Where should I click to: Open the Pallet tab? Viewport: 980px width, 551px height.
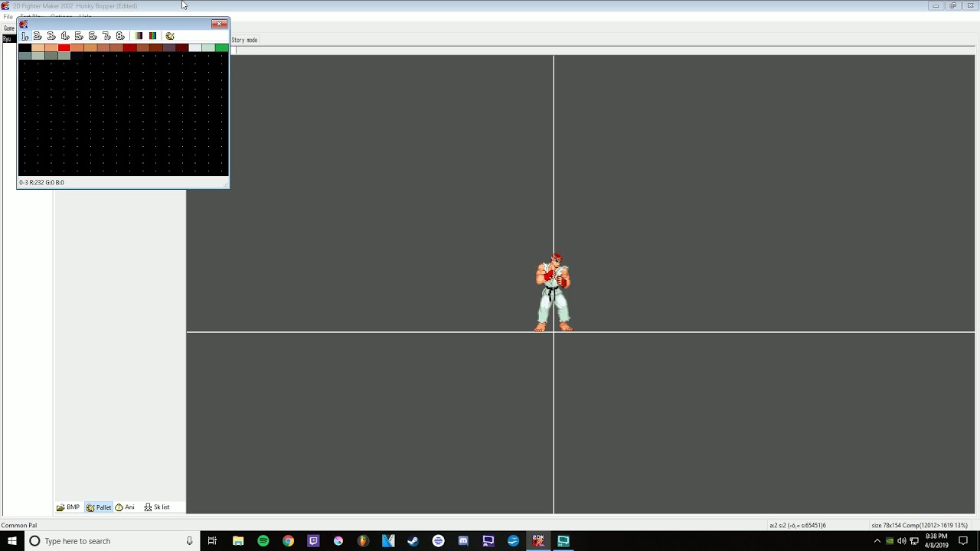(99, 507)
